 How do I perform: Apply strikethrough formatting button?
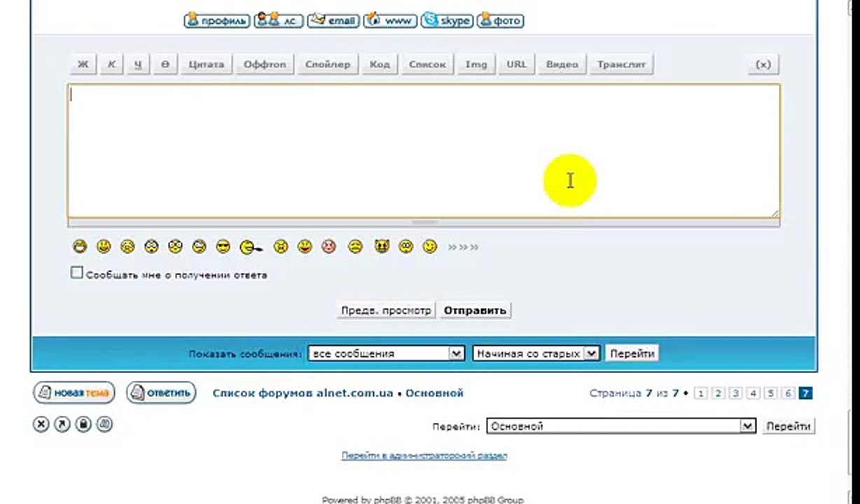(165, 64)
